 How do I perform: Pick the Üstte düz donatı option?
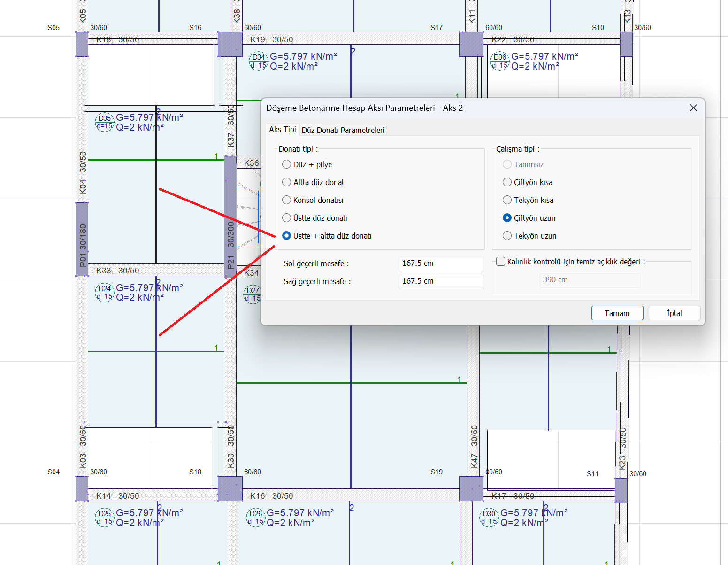pyautogui.click(x=286, y=218)
